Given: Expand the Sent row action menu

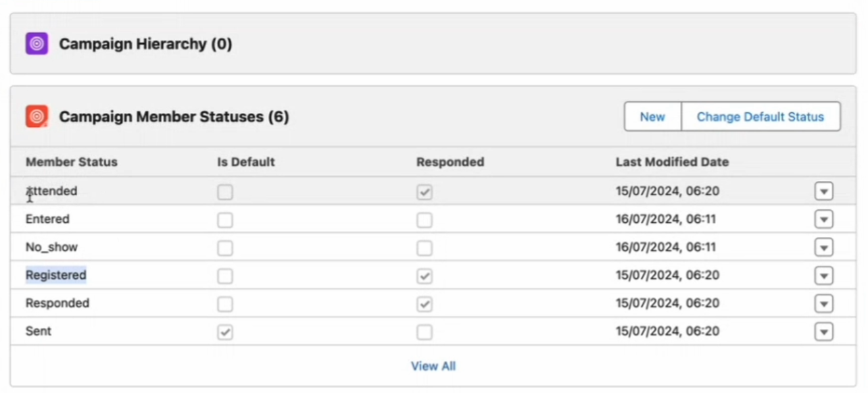Looking at the screenshot, I should (823, 332).
